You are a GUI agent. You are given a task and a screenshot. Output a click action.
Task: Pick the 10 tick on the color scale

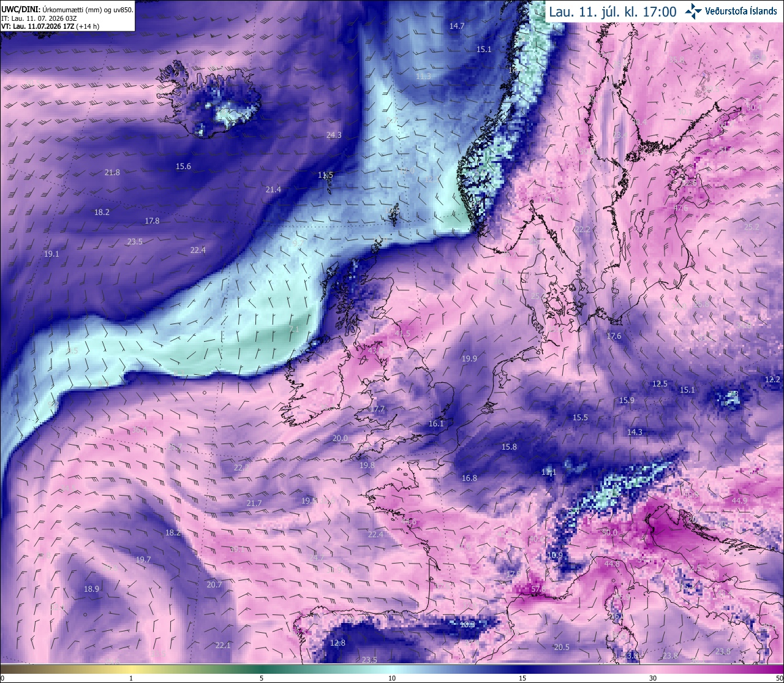392,678
